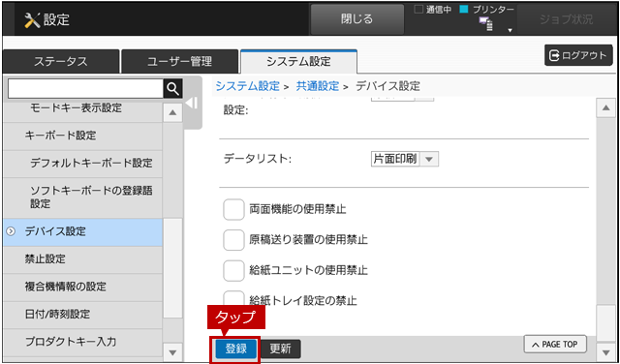Select the システム設定 tab
The image size is (620, 364).
tap(298, 61)
